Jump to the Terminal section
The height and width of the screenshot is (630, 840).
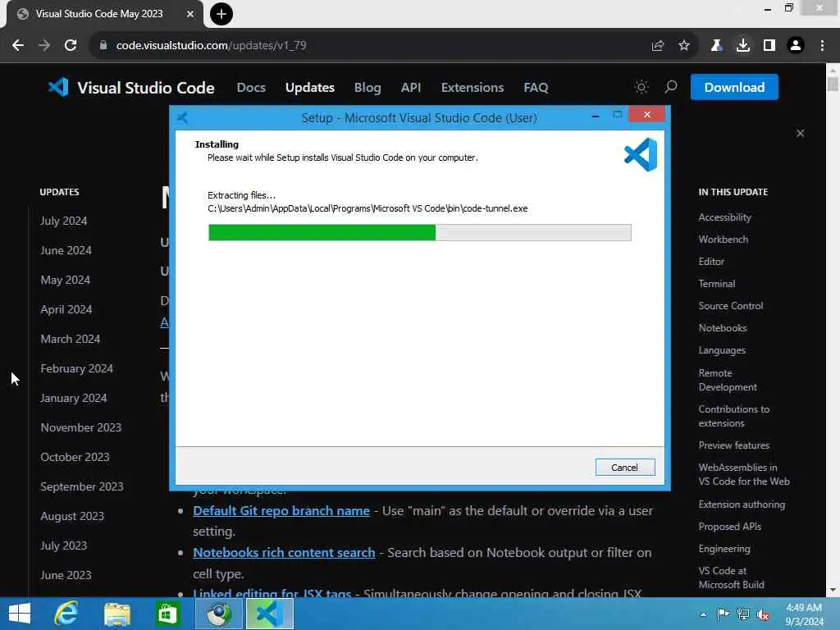pos(716,283)
